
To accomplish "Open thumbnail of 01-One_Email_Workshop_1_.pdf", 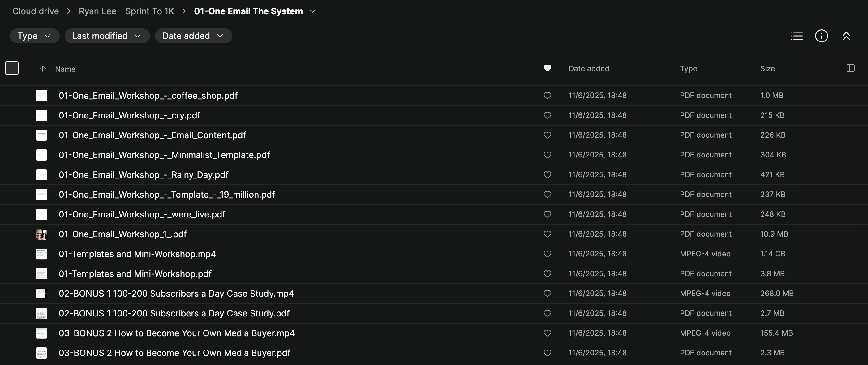I will 41,234.
